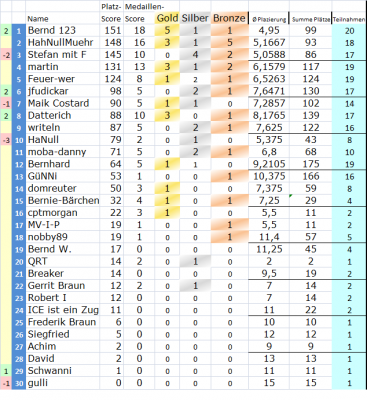
Task: Select the red -3 rank change cell
Action: click(6, 140)
